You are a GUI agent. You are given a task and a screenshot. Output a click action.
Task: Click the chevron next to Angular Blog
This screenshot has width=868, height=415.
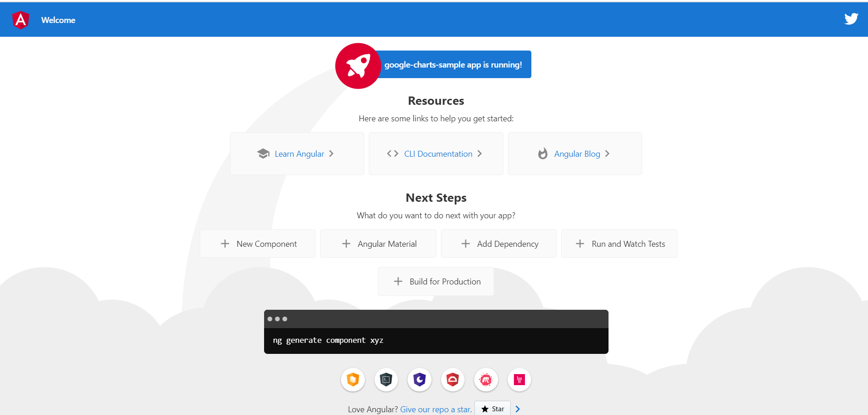[607, 153]
